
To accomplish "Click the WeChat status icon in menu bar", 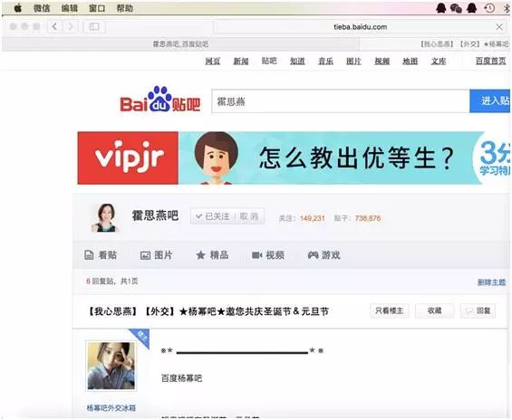I will [x=456, y=8].
